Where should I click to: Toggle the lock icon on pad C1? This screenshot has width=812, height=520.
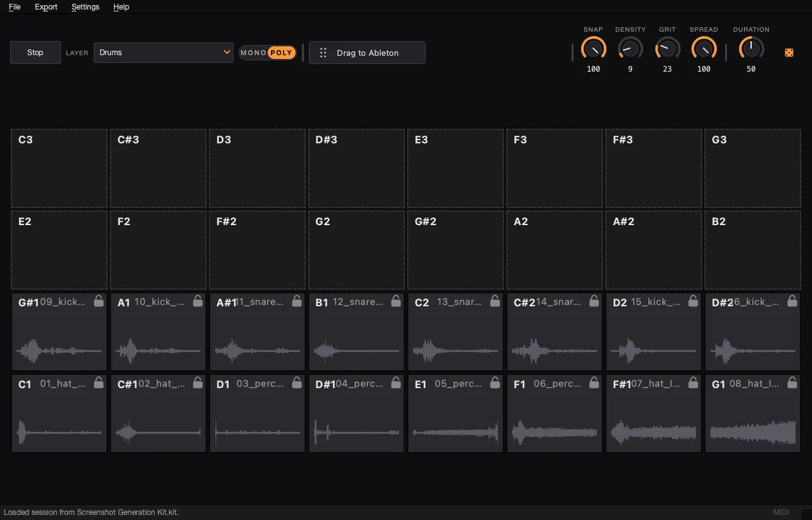(99, 382)
